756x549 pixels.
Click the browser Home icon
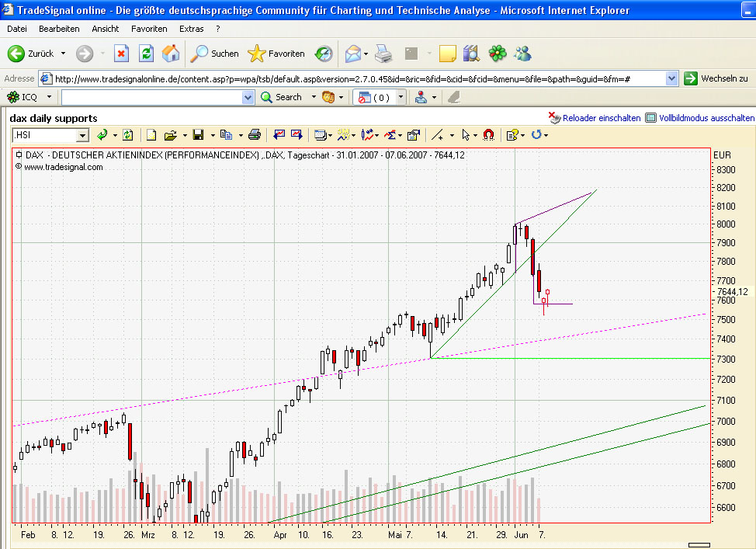tap(170, 54)
